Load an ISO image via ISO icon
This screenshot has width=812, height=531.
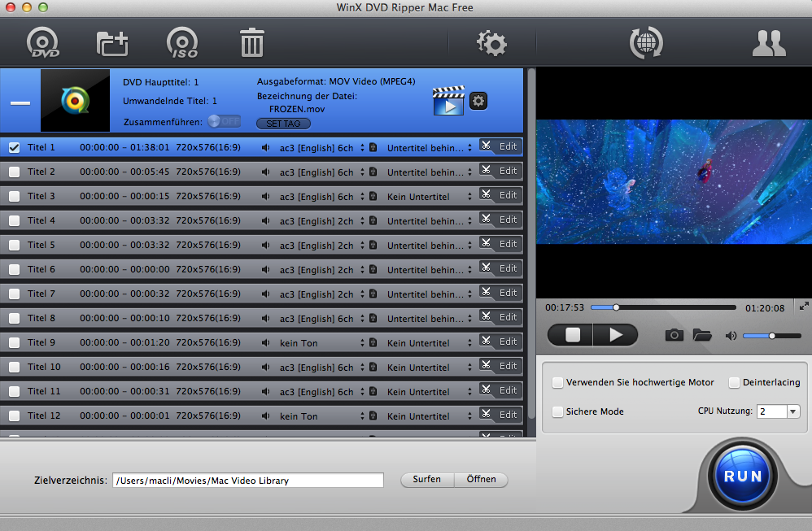click(182, 43)
